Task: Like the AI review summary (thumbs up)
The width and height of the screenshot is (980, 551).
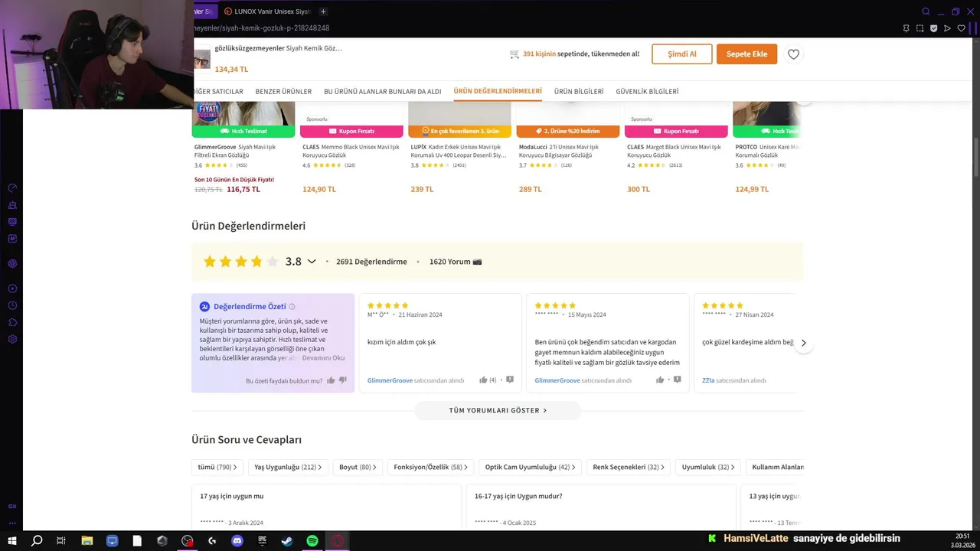Action: pyautogui.click(x=331, y=380)
